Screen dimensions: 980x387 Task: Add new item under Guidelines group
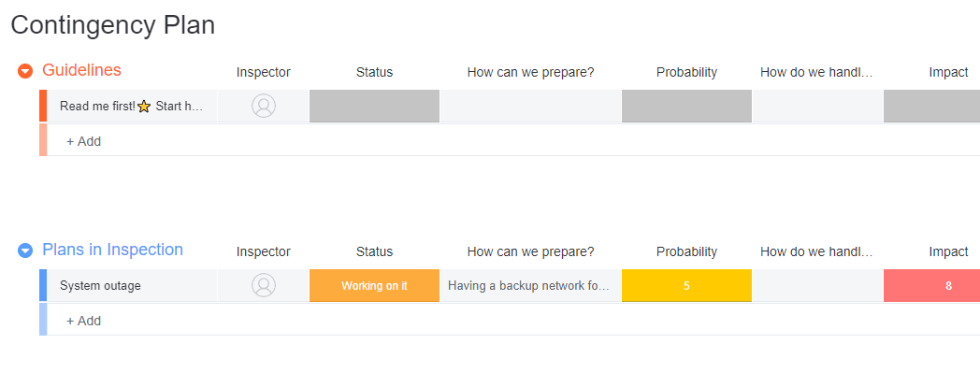(x=84, y=141)
